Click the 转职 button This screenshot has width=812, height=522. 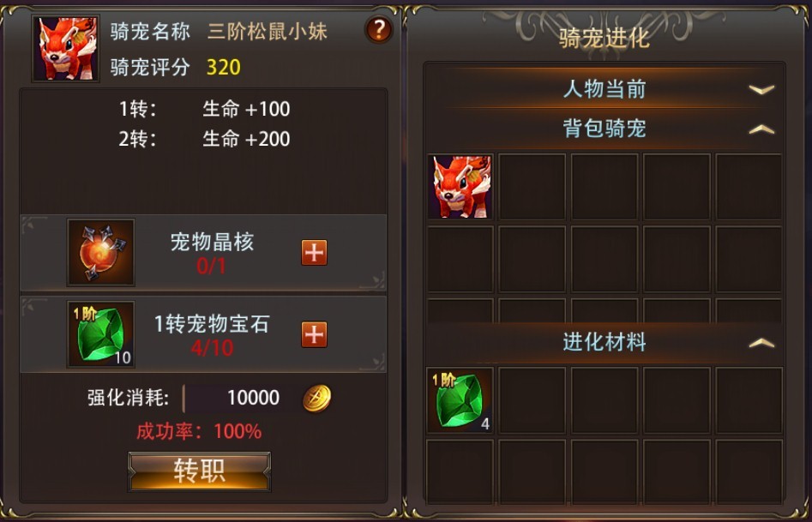[x=200, y=471]
